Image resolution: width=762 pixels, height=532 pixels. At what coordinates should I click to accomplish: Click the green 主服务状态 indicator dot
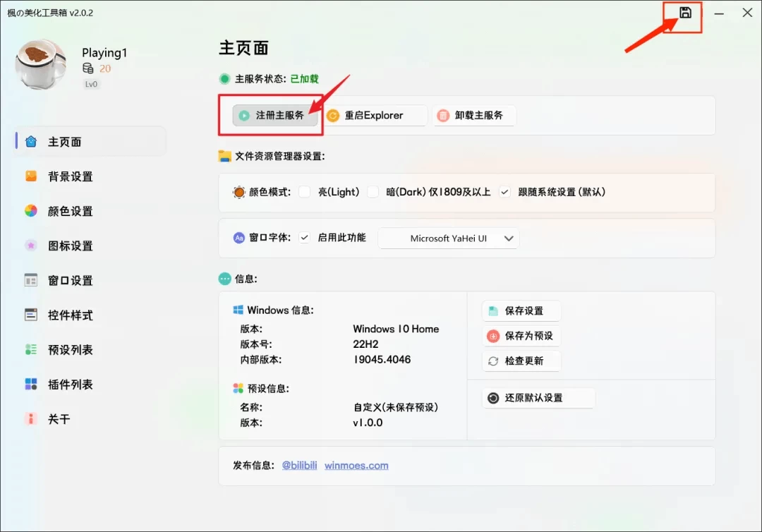click(x=224, y=79)
